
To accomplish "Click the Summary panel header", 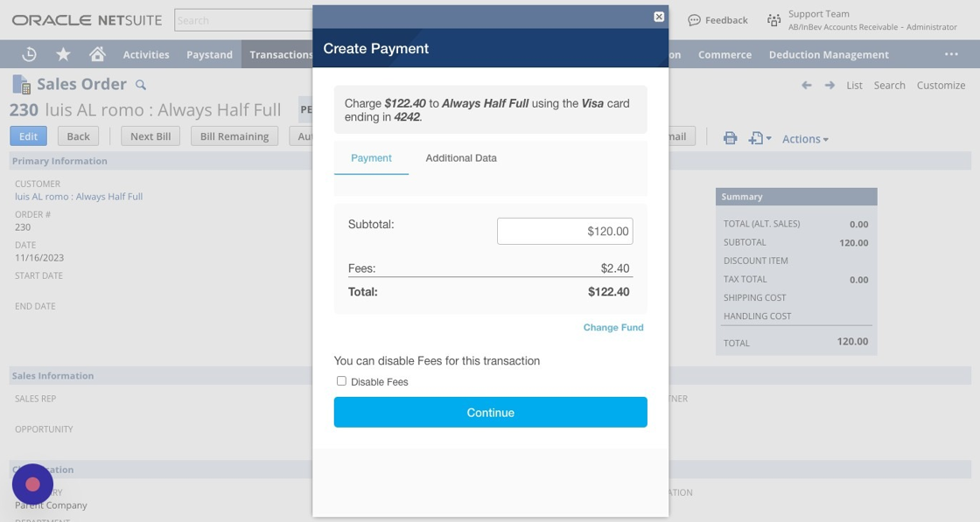I will pos(796,197).
